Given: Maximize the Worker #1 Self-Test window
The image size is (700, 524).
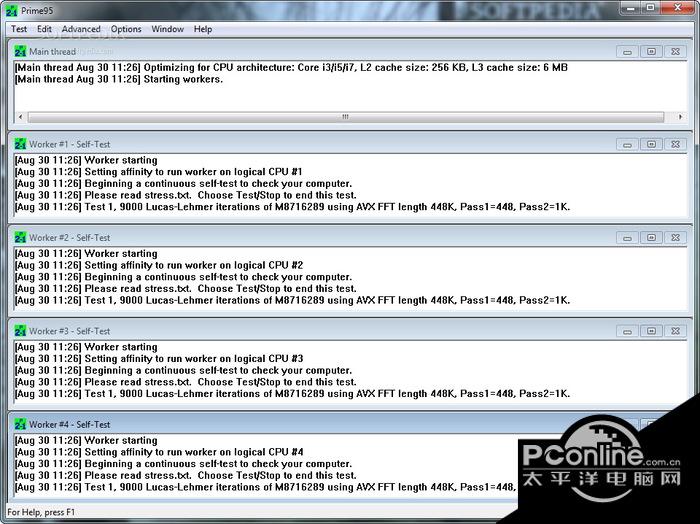Looking at the screenshot, I should (651, 145).
